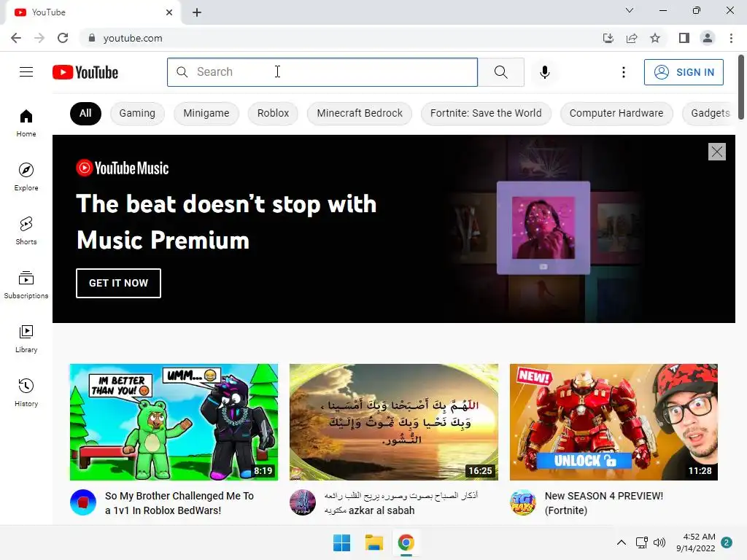Toggle Chrome side panel icon
747x560 pixels.
coord(684,38)
